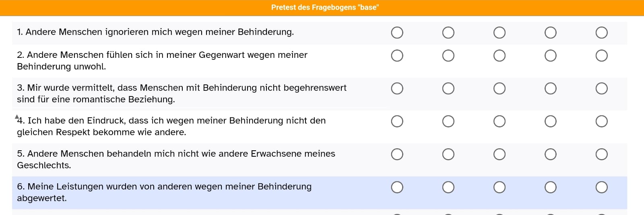
Task: Select fourth radio option for question 2
Action: pos(550,55)
